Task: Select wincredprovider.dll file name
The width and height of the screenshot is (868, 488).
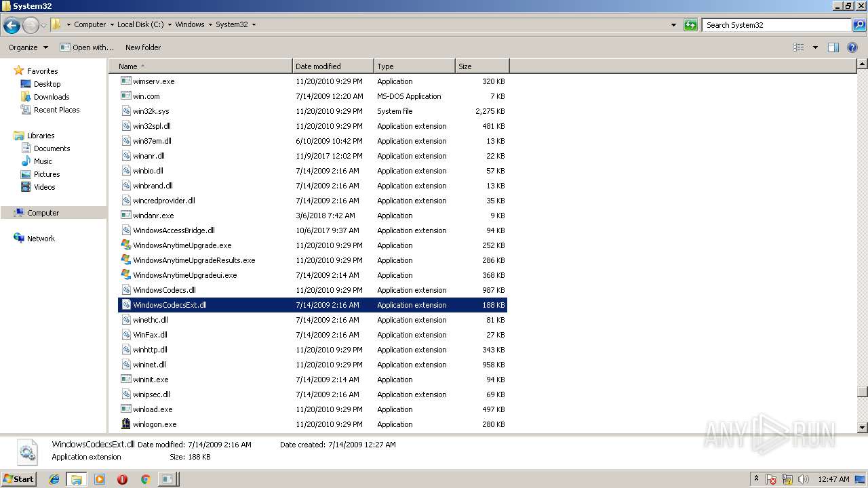Action: point(164,201)
